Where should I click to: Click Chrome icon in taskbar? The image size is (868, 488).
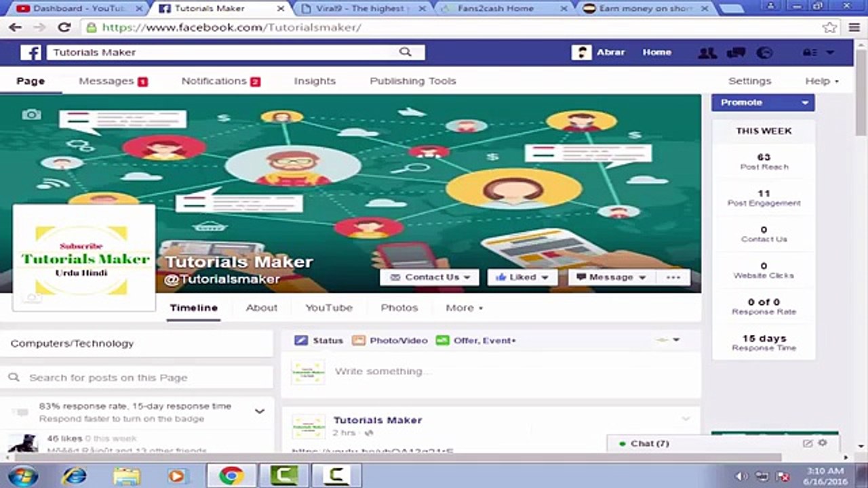click(231, 476)
